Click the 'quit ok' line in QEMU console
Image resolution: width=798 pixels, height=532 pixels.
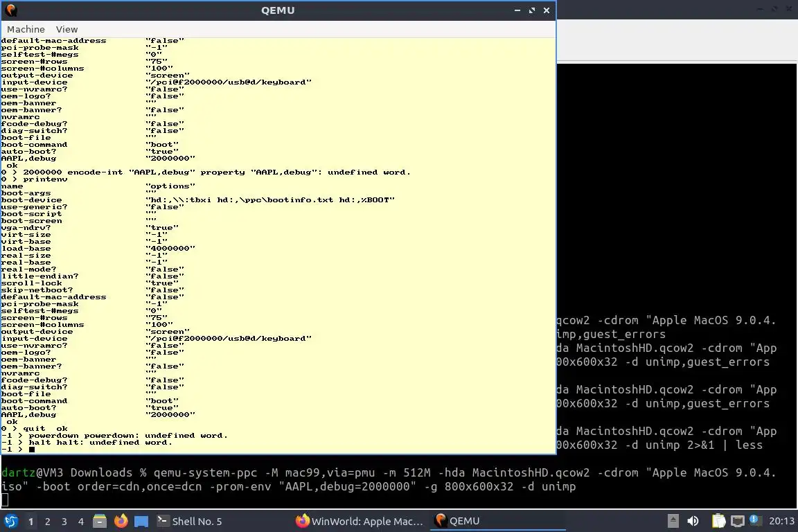pos(34,429)
